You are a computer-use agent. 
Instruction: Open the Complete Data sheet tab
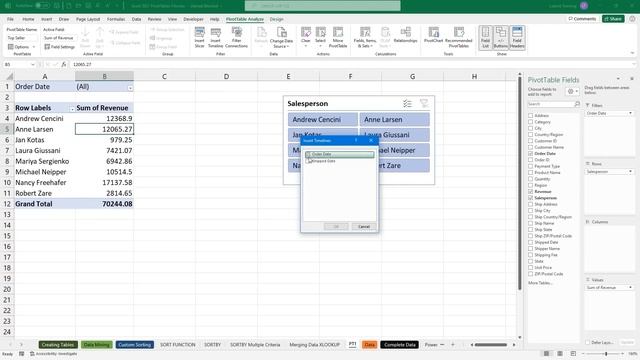pos(400,345)
